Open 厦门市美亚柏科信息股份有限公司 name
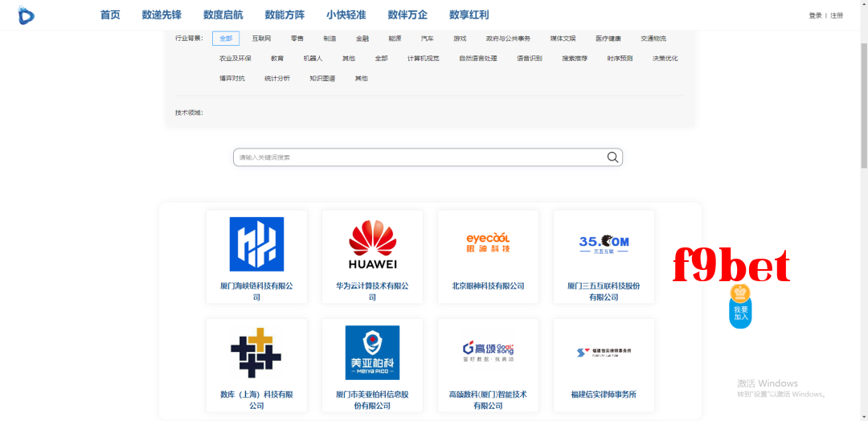Screen dimensions: 868x421 (x=372, y=400)
